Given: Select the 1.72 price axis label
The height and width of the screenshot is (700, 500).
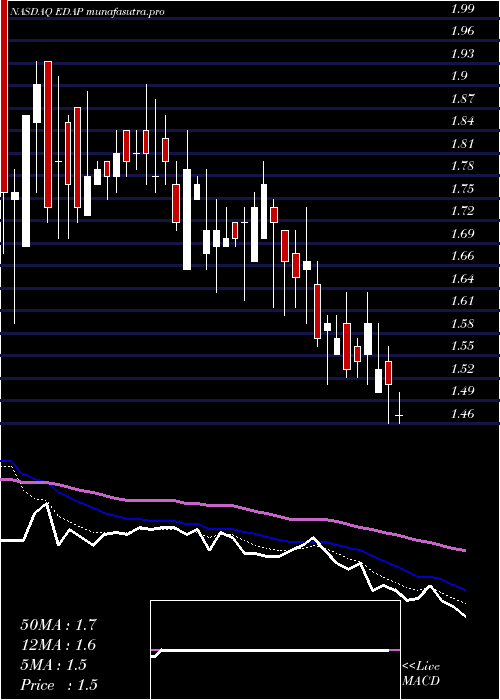Looking at the screenshot, I should (x=462, y=211).
